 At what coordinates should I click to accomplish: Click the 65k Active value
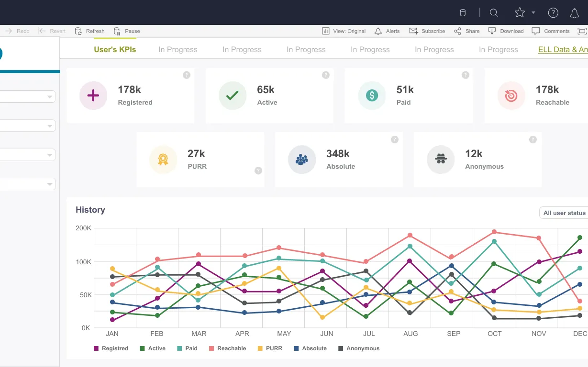coord(266,90)
